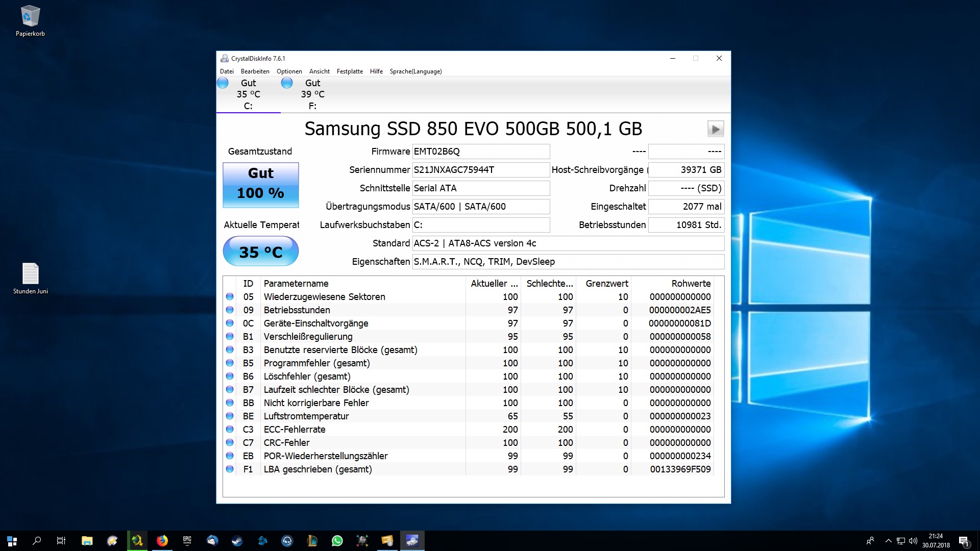Select the Betriebsstunden row status orb

[x=230, y=310]
